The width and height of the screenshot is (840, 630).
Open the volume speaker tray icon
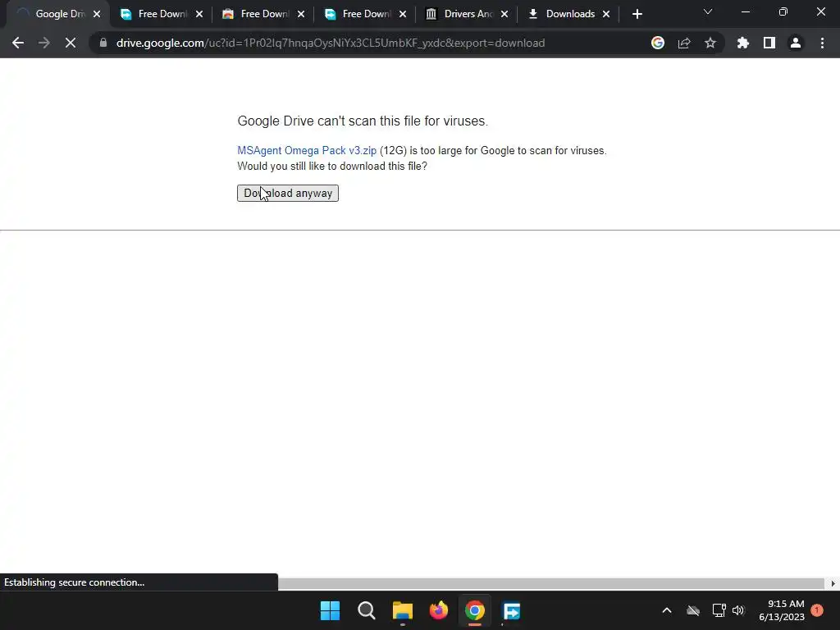coord(738,610)
